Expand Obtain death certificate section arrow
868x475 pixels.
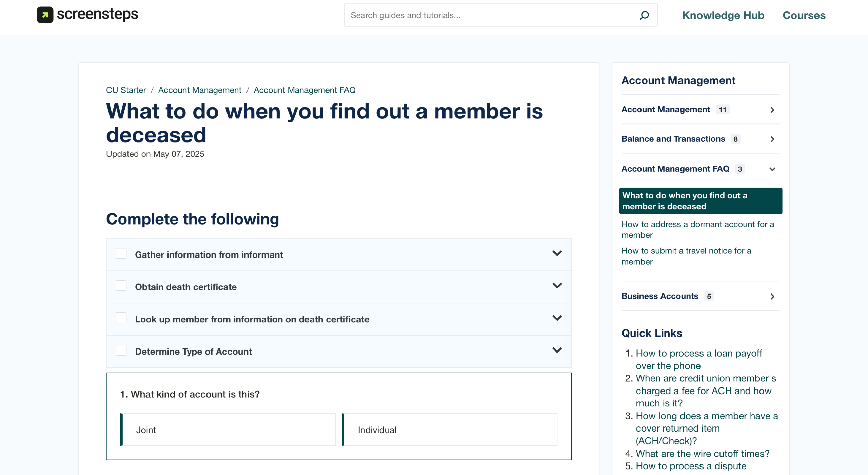557,286
